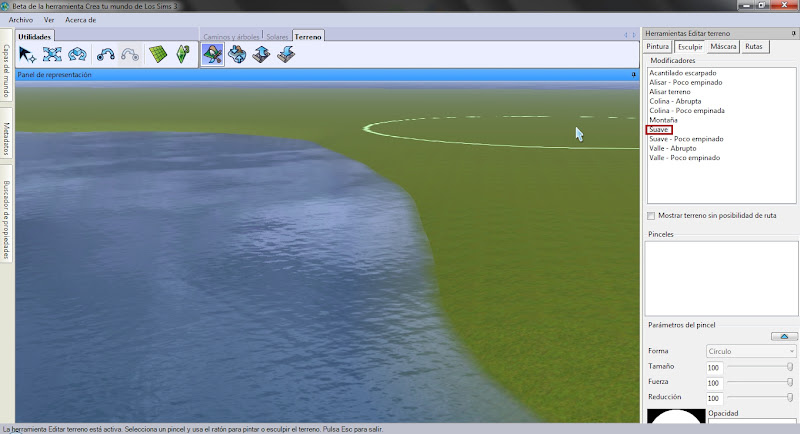Image resolution: width=800 pixels, height=434 pixels.
Task: Choose the move object tool
Action: [52, 55]
